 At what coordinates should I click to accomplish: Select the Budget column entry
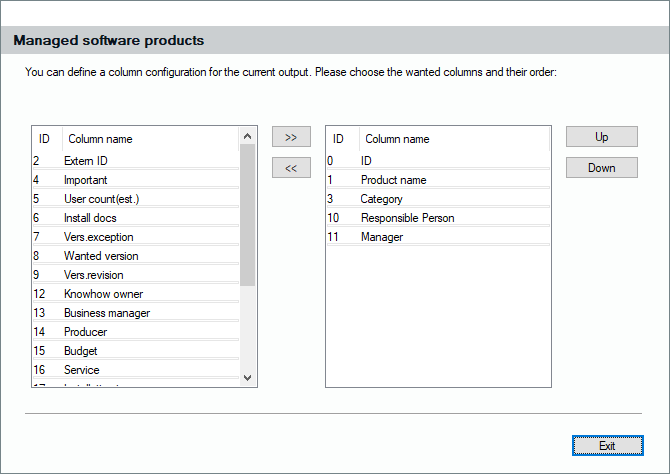point(80,351)
